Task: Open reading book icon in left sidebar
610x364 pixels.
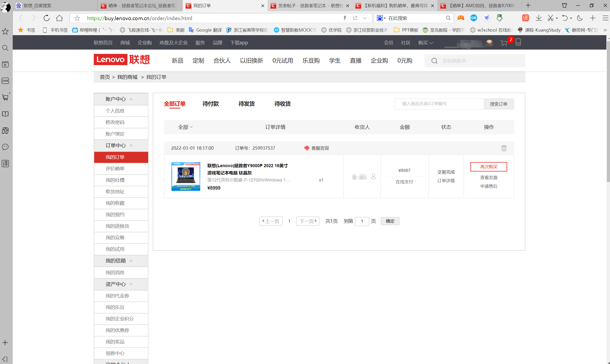Action: click(x=5, y=114)
